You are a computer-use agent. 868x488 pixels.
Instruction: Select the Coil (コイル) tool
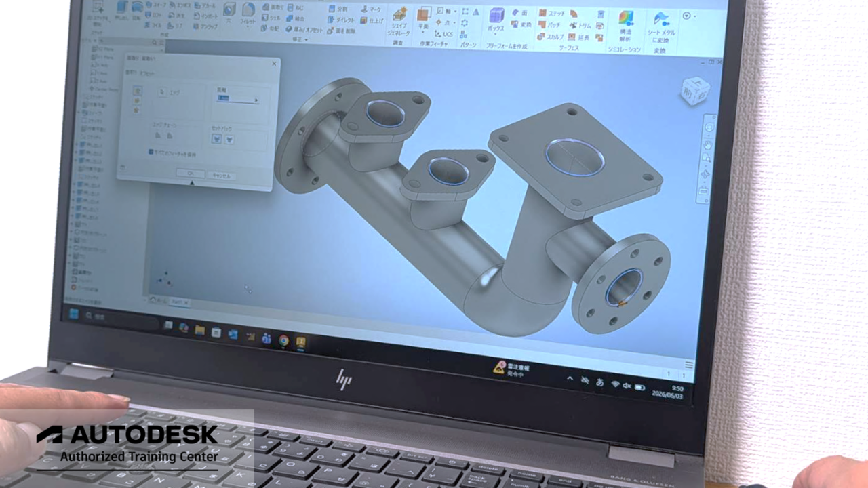point(153,25)
